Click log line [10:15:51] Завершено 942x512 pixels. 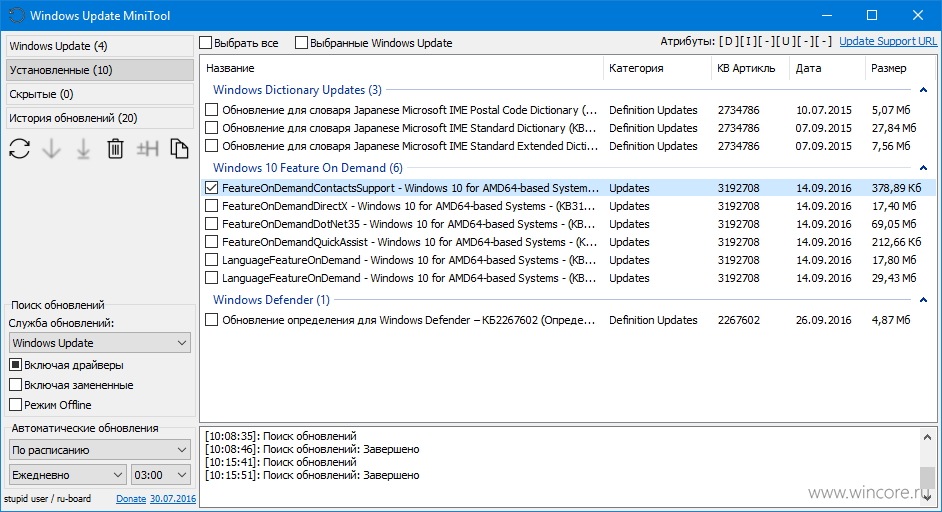click(312, 475)
